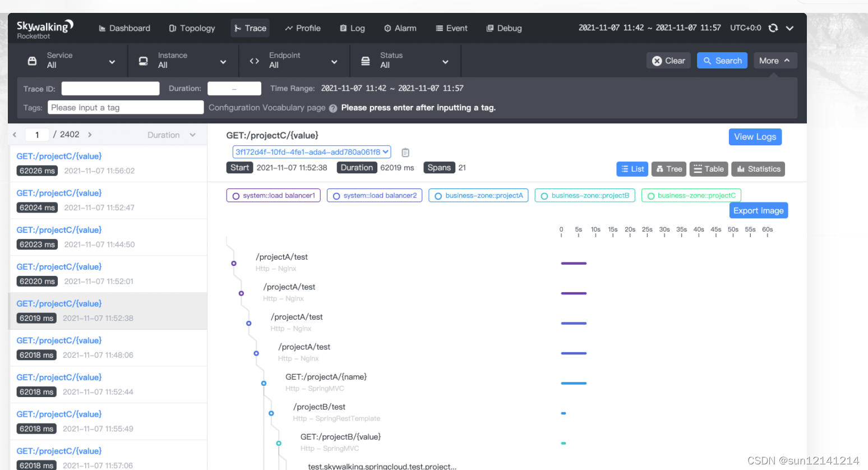Click the /projectB/test span label

tap(319, 407)
